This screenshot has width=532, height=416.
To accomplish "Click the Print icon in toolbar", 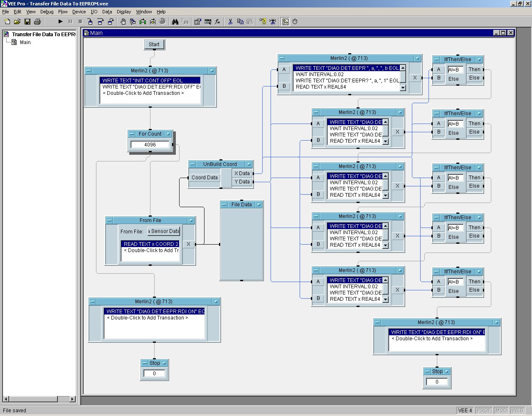I will [37, 22].
